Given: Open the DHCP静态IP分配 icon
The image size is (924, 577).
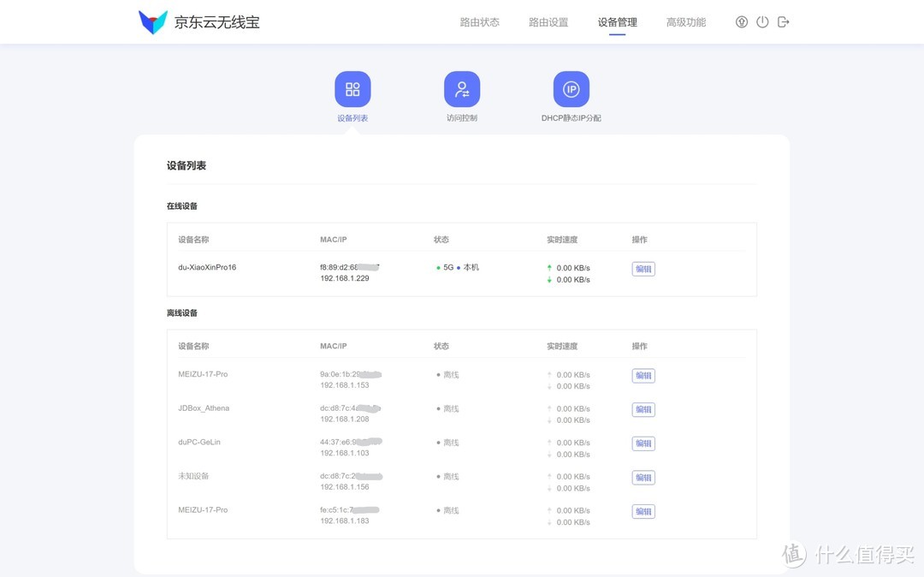Looking at the screenshot, I should pos(571,88).
